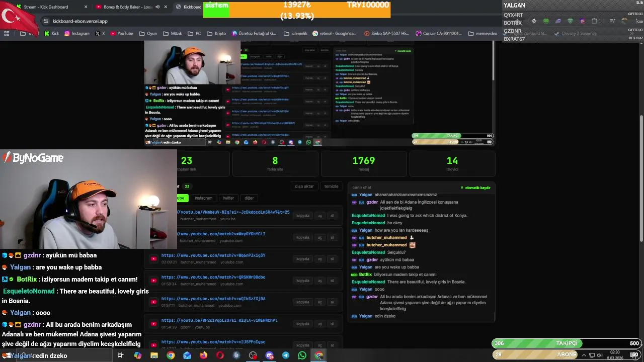The height and width of the screenshot is (362, 644).
Task: Select the instagram filter tab
Action: (203, 198)
